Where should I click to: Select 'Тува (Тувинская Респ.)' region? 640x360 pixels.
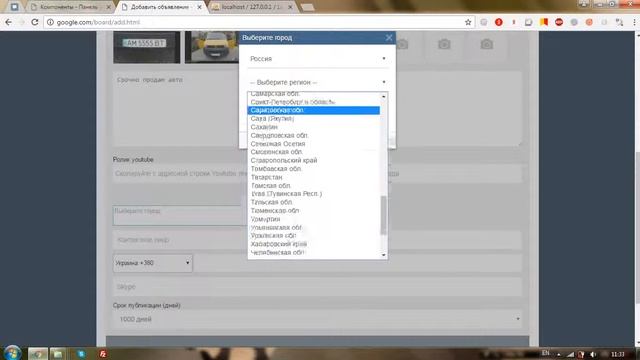coord(313,194)
